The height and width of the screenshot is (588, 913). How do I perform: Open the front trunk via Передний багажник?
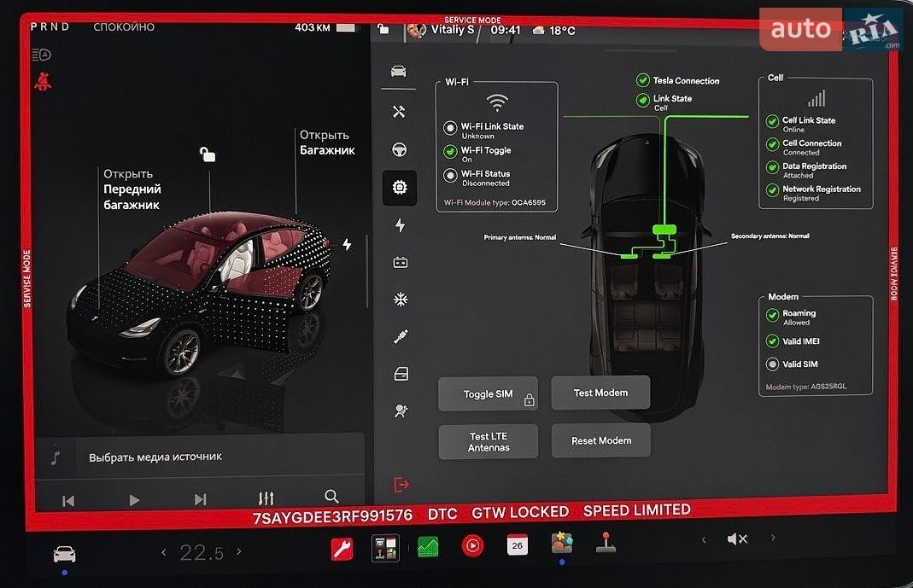pyautogui.click(x=132, y=189)
